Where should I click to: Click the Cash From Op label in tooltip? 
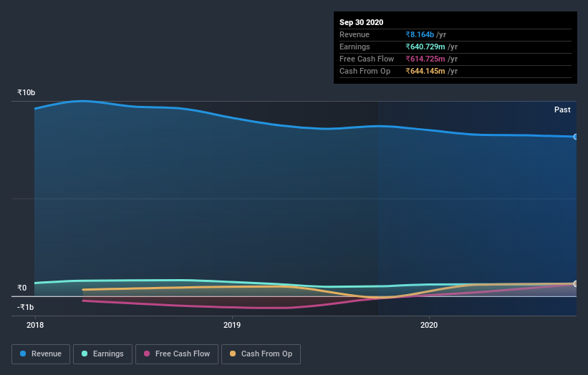click(365, 71)
